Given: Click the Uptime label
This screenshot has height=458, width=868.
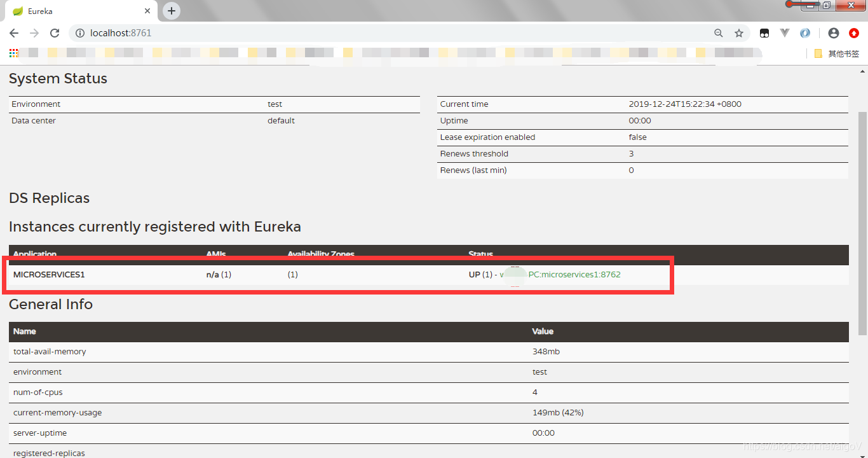Looking at the screenshot, I should tap(454, 121).
